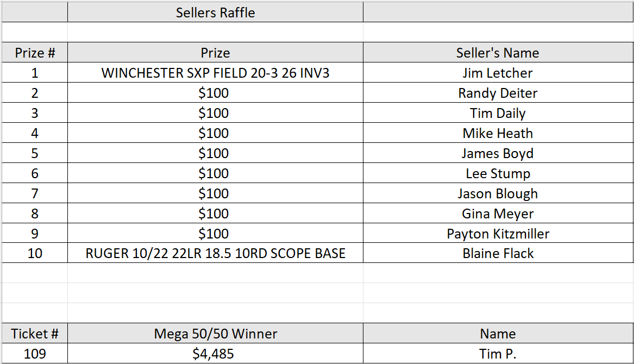The height and width of the screenshot is (364, 634).
Task: Select the Winchester SXP Field prize cell
Action: (x=215, y=73)
